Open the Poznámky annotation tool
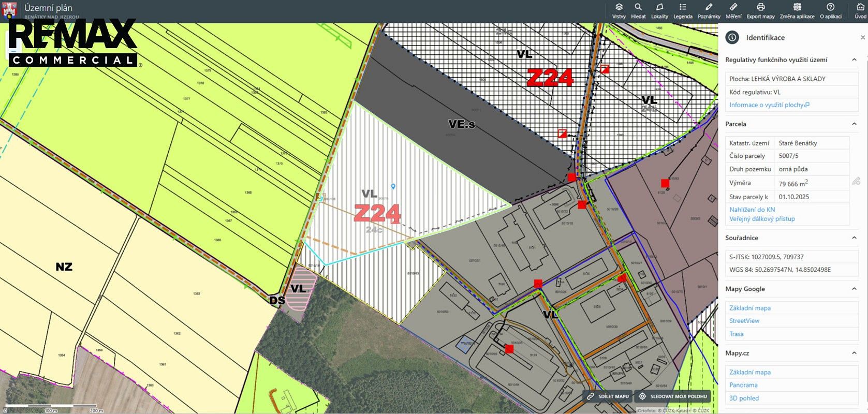868x414 pixels. [709, 11]
